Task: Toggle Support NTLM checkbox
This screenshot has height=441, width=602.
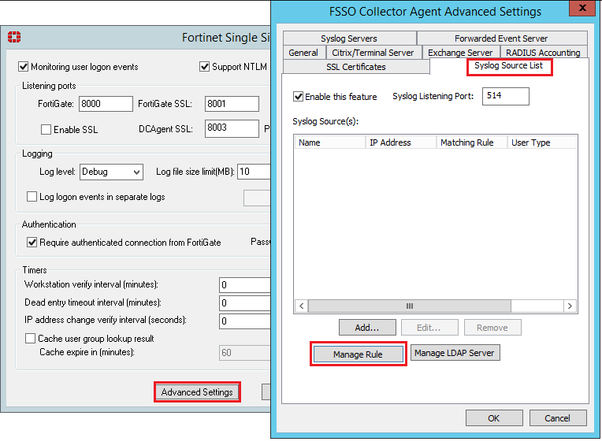Action: click(x=204, y=67)
